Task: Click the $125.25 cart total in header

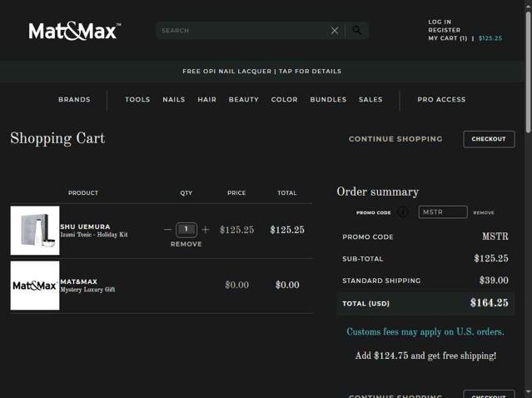Action: [490, 38]
